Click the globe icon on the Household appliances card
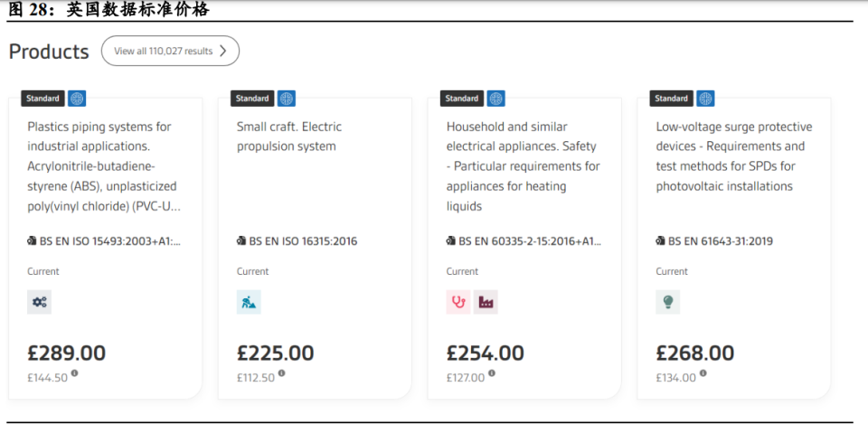Viewport: 868px width, 424px height. point(496,99)
